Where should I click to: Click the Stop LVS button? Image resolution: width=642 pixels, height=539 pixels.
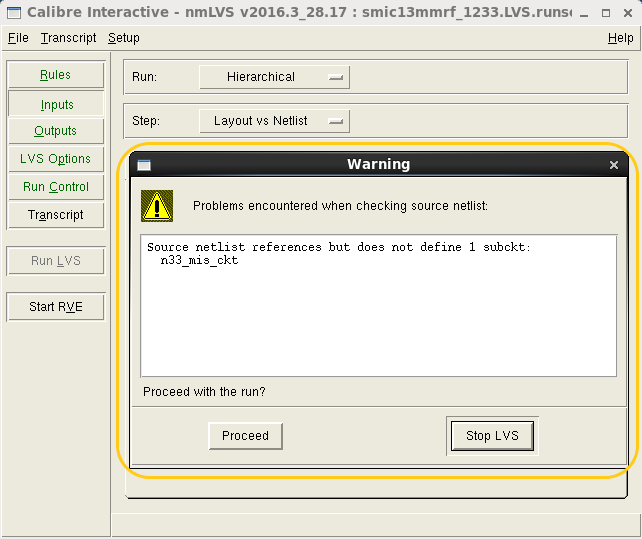coord(492,436)
